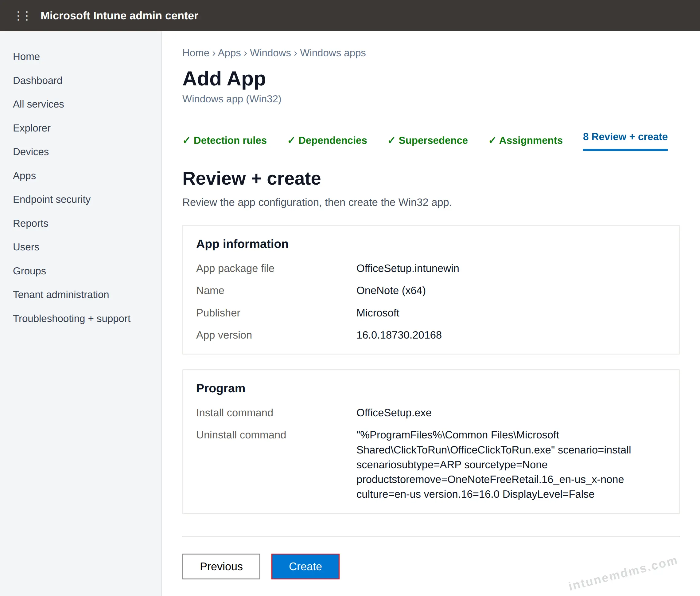Screen dimensions: 700x596
Task: Select Apps in the sidebar
Action: point(24,176)
